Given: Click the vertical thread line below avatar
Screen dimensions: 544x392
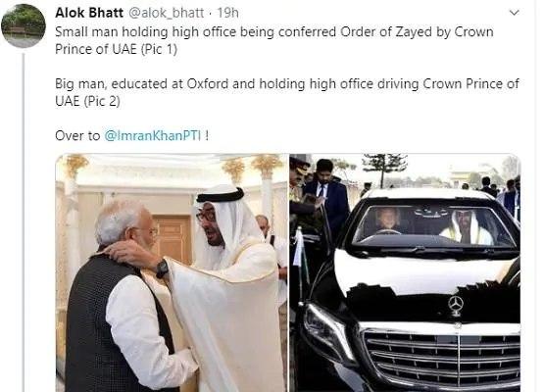Looking at the screenshot, I should pos(24,222).
